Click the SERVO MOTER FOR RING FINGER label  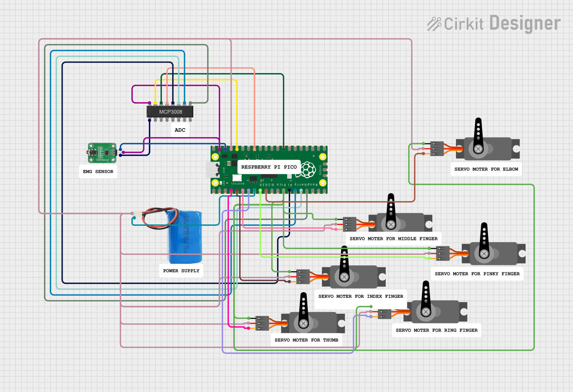pos(437,330)
